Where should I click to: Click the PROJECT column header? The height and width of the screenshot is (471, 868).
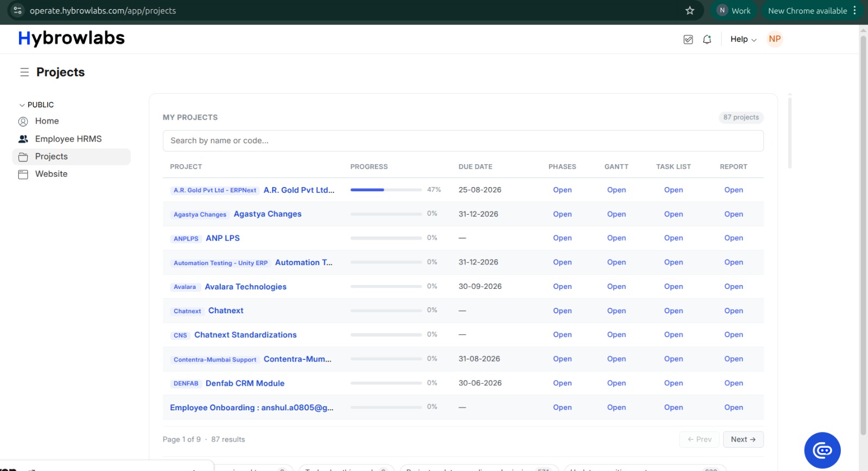186,167
